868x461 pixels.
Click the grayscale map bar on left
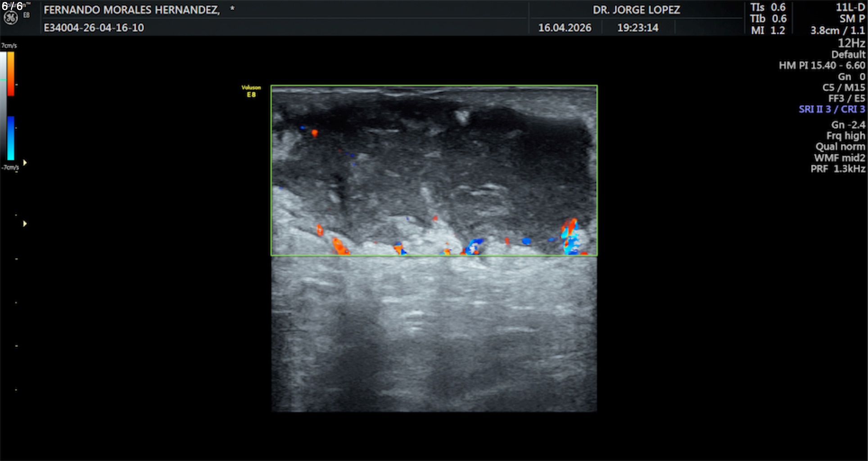click(x=3, y=106)
